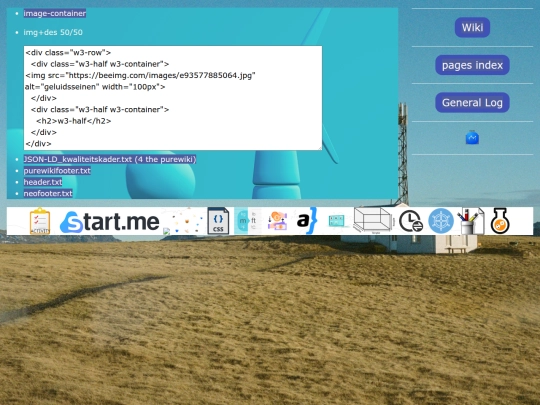The height and width of the screenshot is (405, 540).
Task: Grab the textarea resize handle corner
Action: coord(320,148)
